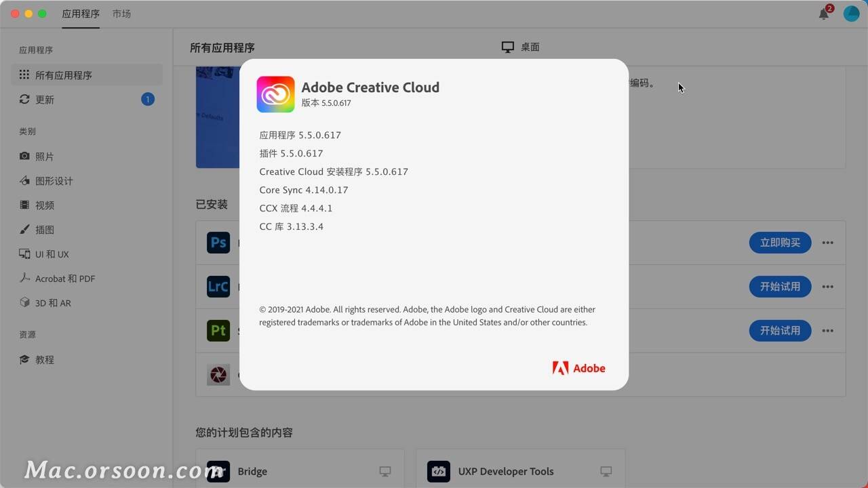Click the monitor icon beside 桌面
The image size is (868, 488).
pyautogui.click(x=507, y=47)
